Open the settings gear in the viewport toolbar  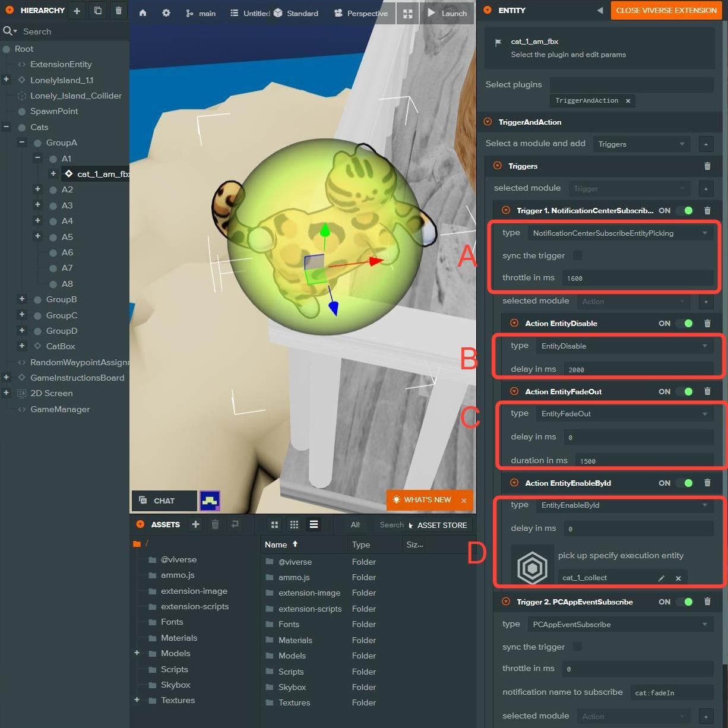166,13
